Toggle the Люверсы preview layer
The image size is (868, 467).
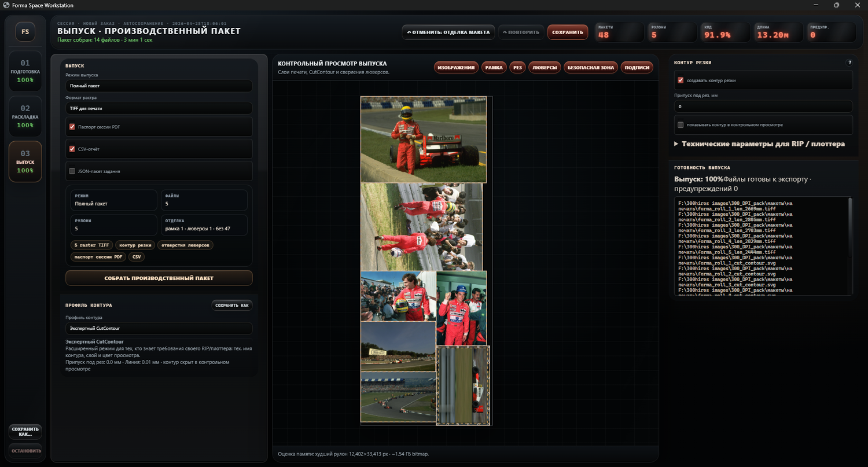click(545, 68)
